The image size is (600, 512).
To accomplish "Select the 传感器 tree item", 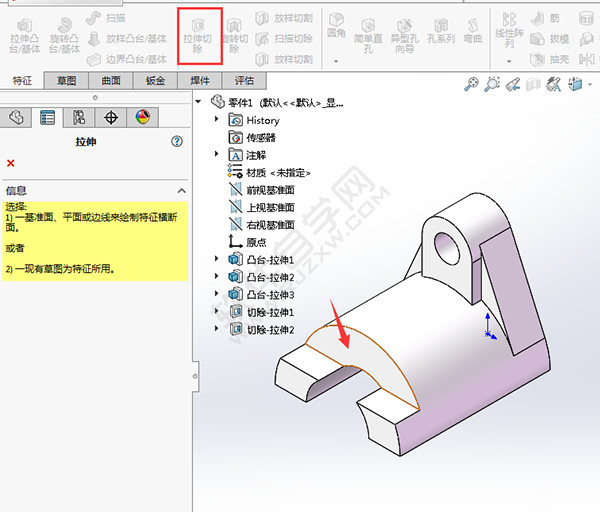I will (252, 138).
